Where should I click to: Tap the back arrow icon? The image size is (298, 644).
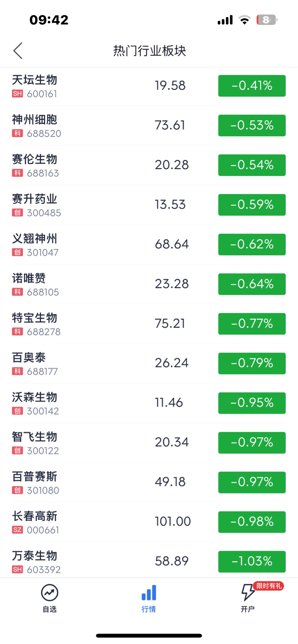pyautogui.click(x=18, y=51)
